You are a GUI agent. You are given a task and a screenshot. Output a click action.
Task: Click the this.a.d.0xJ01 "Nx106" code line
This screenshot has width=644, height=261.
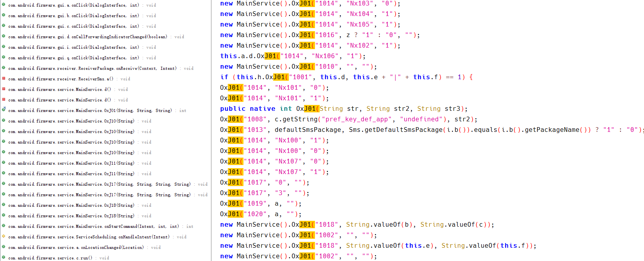click(293, 56)
